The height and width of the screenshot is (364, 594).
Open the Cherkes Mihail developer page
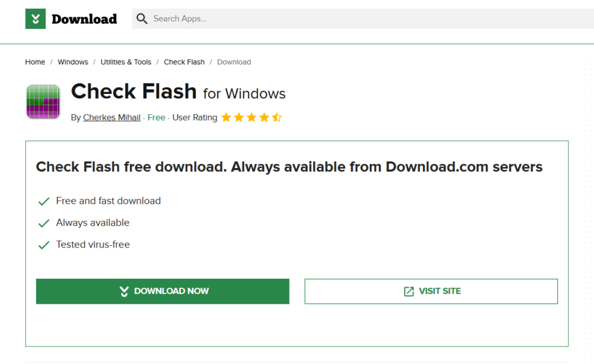click(111, 117)
